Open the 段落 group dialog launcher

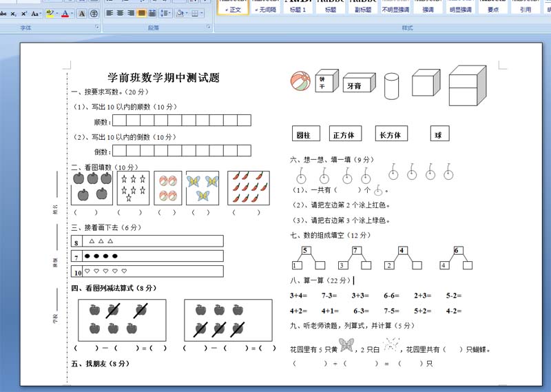pyautogui.click(x=209, y=27)
